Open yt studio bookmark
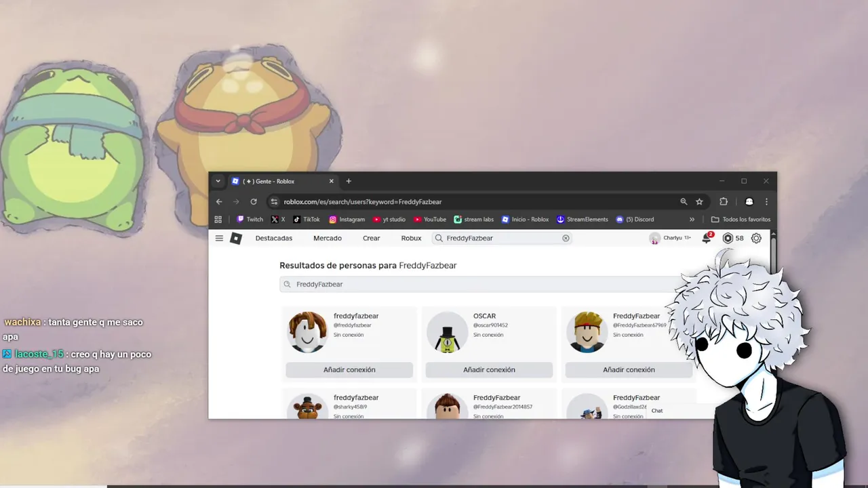Viewport: 868px width, 488px height. point(389,219)
